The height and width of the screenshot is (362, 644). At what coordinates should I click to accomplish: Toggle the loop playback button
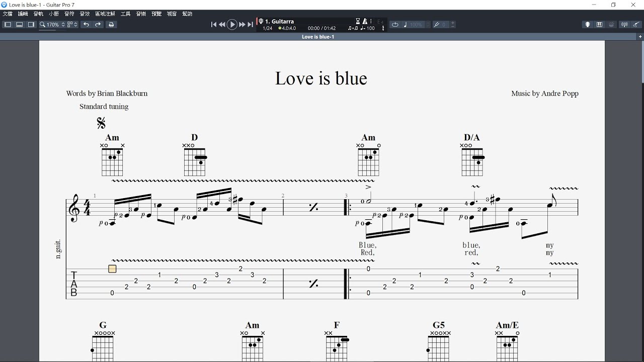point(395,25)
